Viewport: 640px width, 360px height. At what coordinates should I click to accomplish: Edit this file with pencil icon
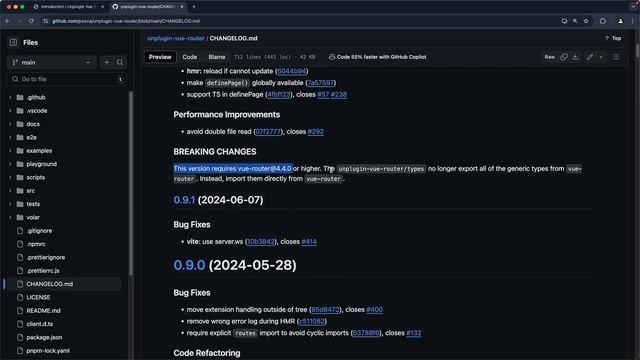coord(590,57)
